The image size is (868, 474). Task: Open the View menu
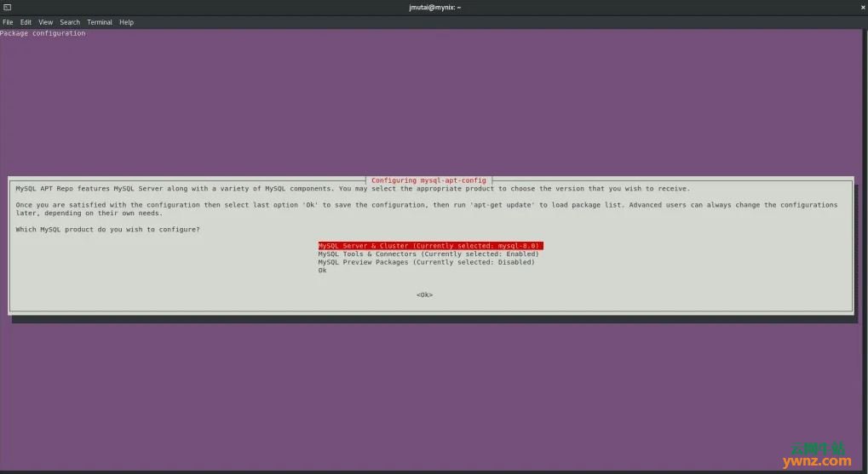[x=45, y=22]
